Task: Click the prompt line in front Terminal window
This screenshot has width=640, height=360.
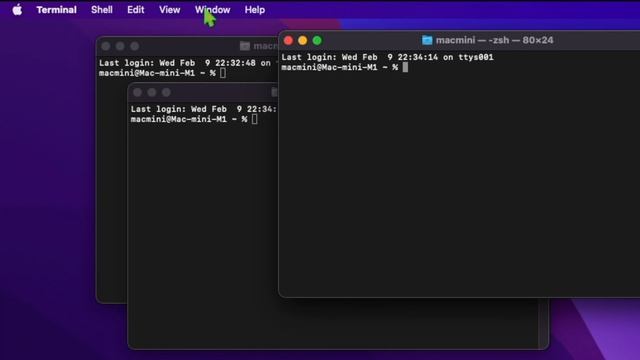Action: (x=344, y=67)
